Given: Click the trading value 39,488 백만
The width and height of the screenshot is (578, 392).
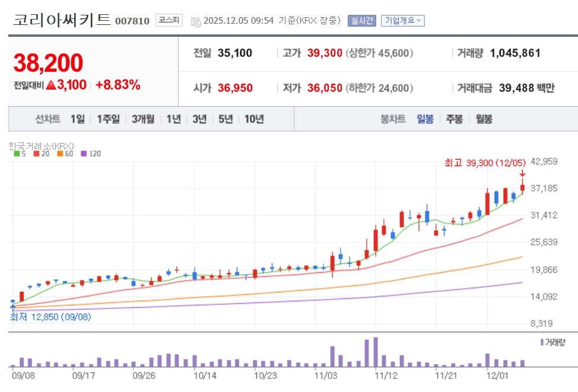Looking at the screenshot, I should tap(527, 88).
